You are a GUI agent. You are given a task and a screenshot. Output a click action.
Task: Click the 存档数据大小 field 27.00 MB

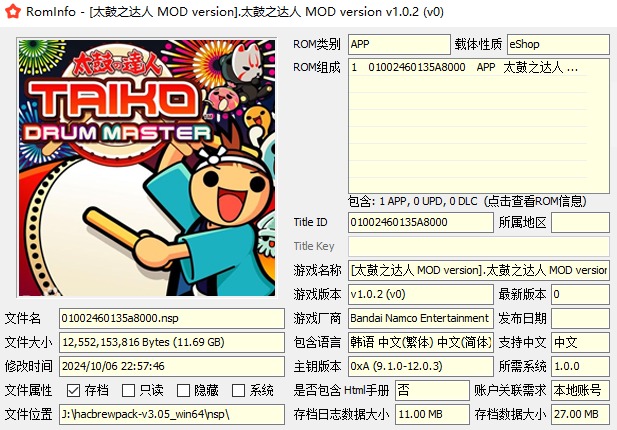(x=580, y=414)
